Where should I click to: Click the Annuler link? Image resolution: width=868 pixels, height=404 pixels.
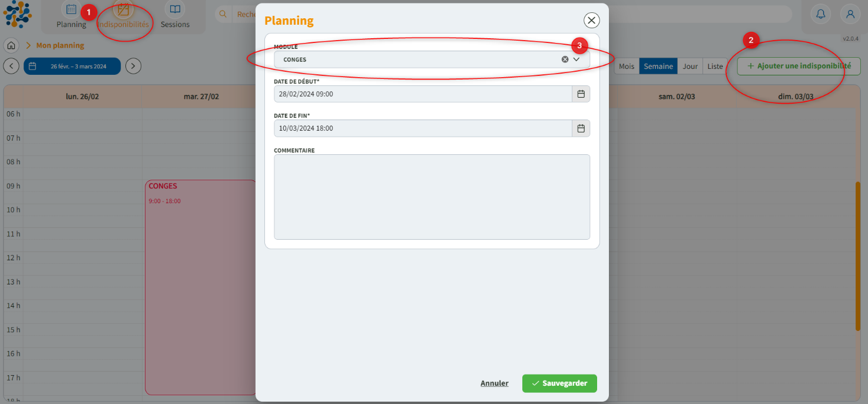(494, 383)
